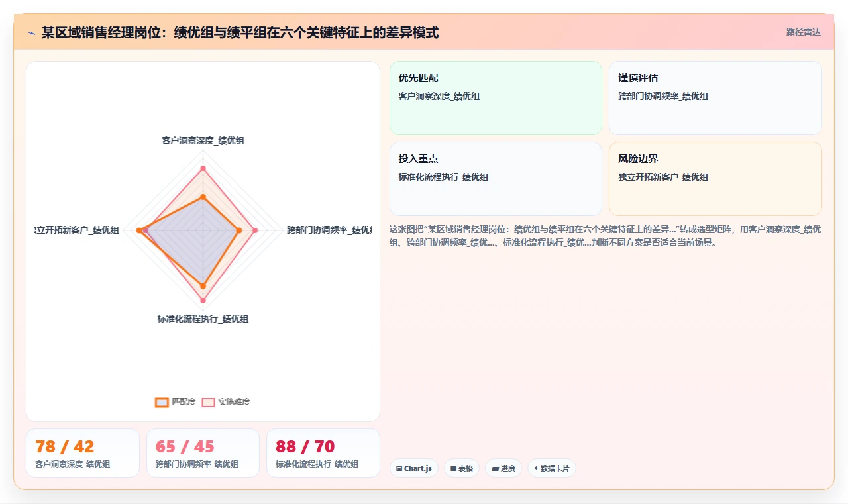
Task: Select the 进度 chip
Action: [x=503, y=468]
